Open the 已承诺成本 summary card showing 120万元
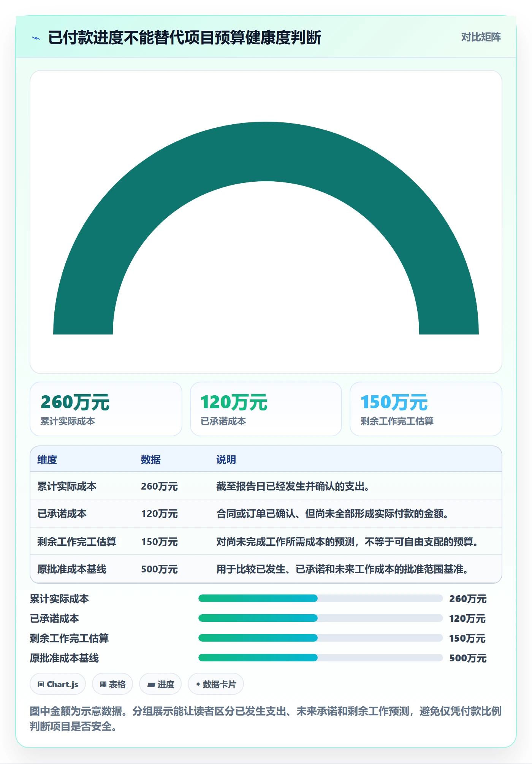532x764 pixels. point(266,409)
